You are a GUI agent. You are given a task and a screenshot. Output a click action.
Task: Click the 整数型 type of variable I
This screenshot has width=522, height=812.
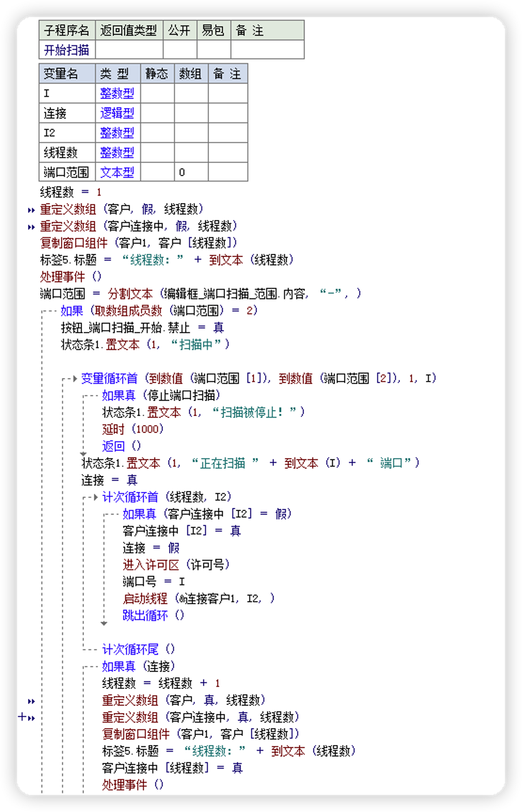point(117,93)
